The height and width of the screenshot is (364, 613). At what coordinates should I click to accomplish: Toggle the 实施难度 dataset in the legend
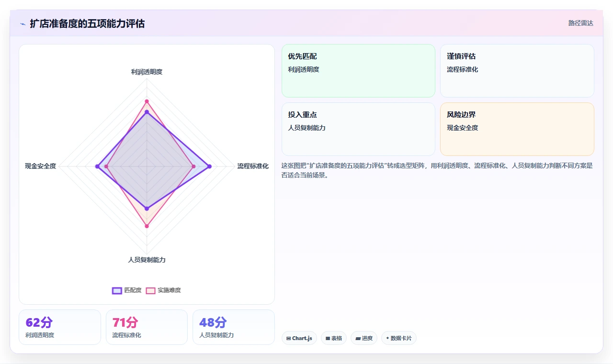[163, 290]
